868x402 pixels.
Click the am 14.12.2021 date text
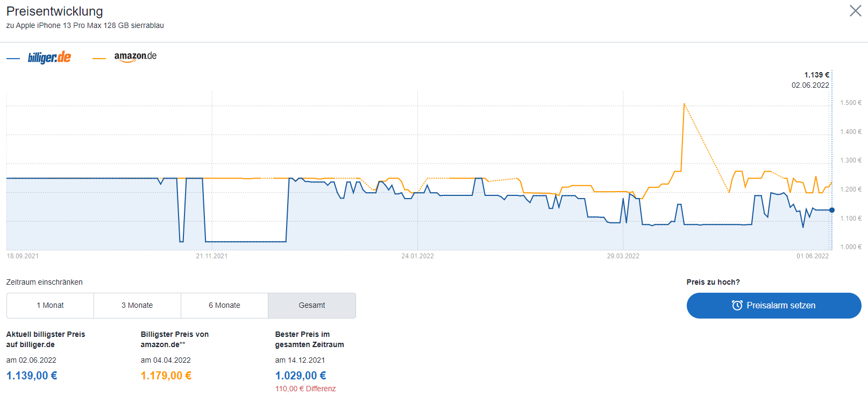[x=300, y=360]
